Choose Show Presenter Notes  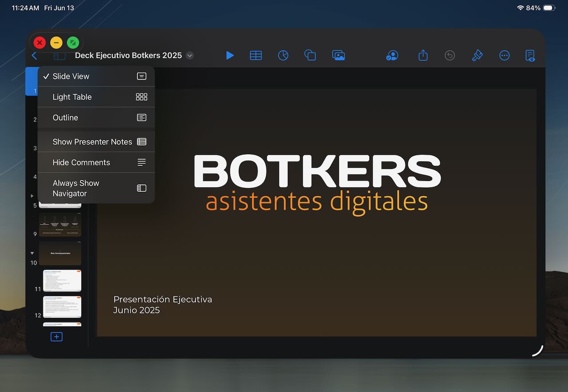pyautogui.click(x=96, y=142)
